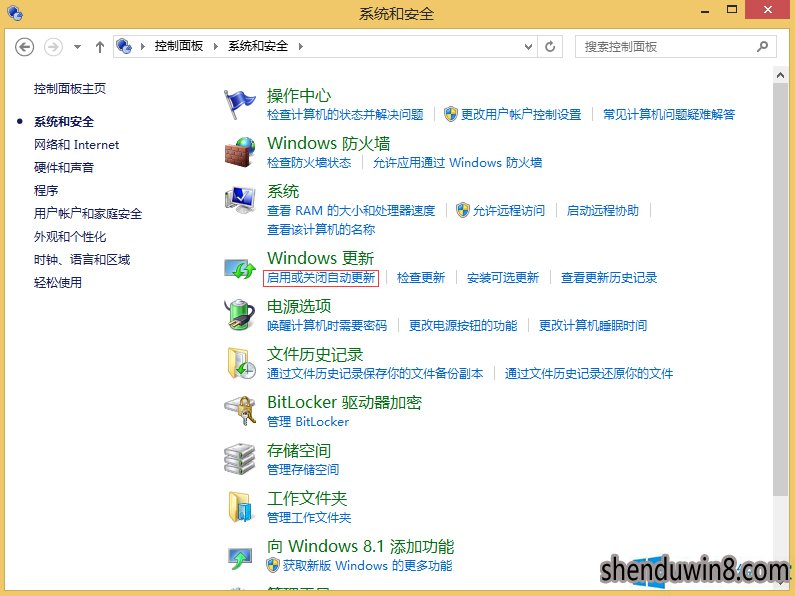Viewport: 795px width, 596px height.
Task: Click 更改用户帐户控制设置 link
Action: pos(521,115)
